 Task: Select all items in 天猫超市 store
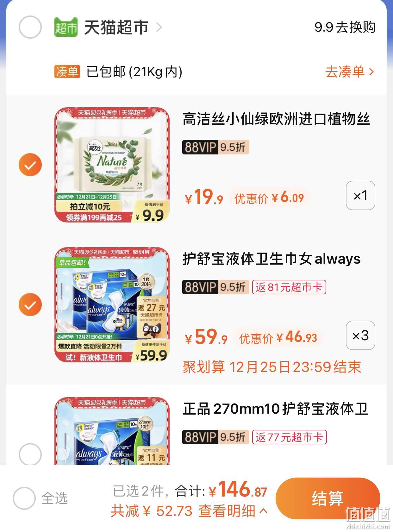[x=30, y=27]
